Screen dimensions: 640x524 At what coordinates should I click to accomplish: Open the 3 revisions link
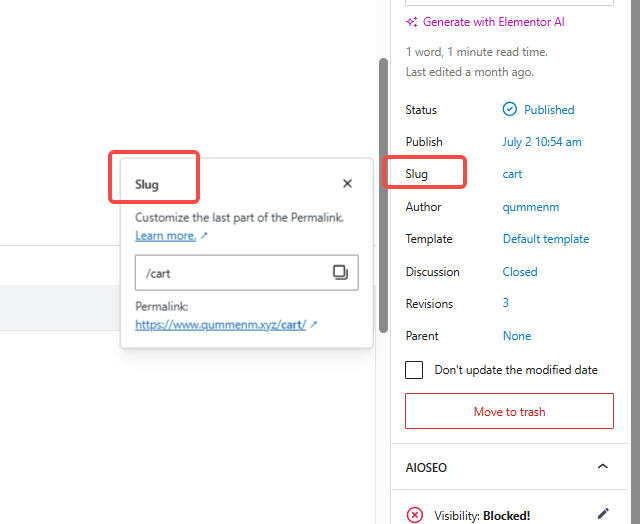pos(506,304)
